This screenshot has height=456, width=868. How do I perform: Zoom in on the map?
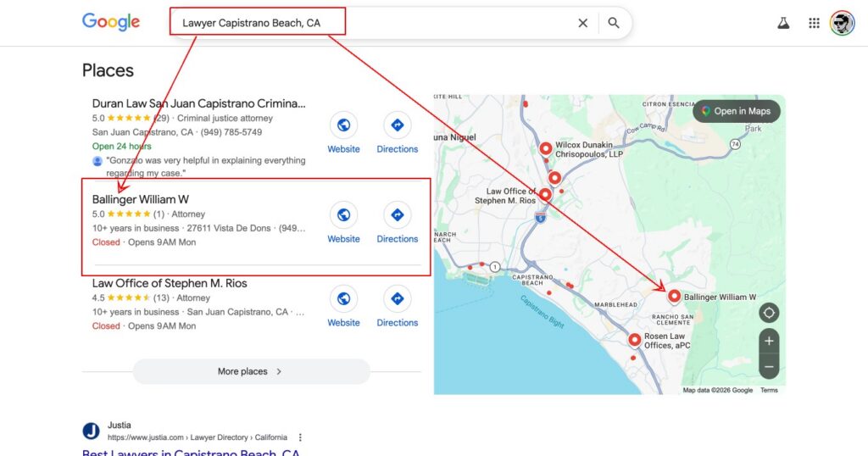769,341
